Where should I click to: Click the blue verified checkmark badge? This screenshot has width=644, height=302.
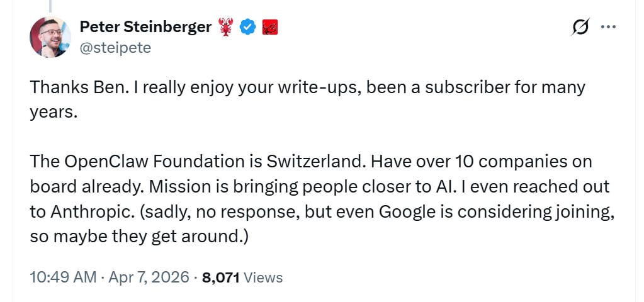point(247,28)
